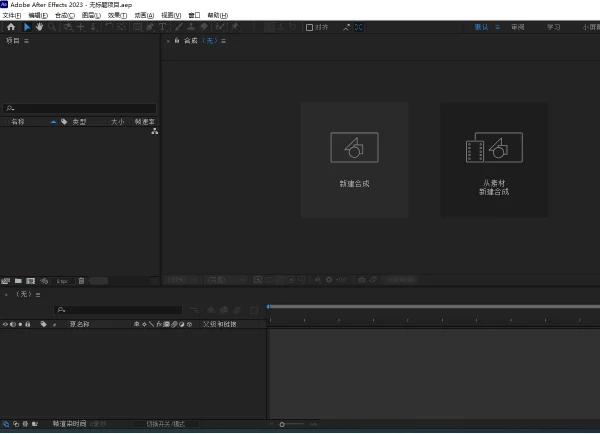Viewport: 600px width, 434px height.
Task: Open the viewer magnification ratio dropdown
Action: coord(181,280)
